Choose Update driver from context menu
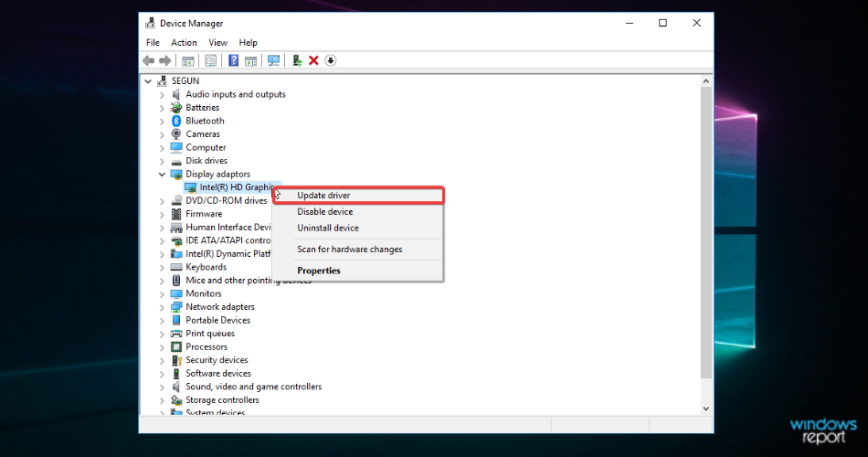868x457 pixels. click(358, 196)
